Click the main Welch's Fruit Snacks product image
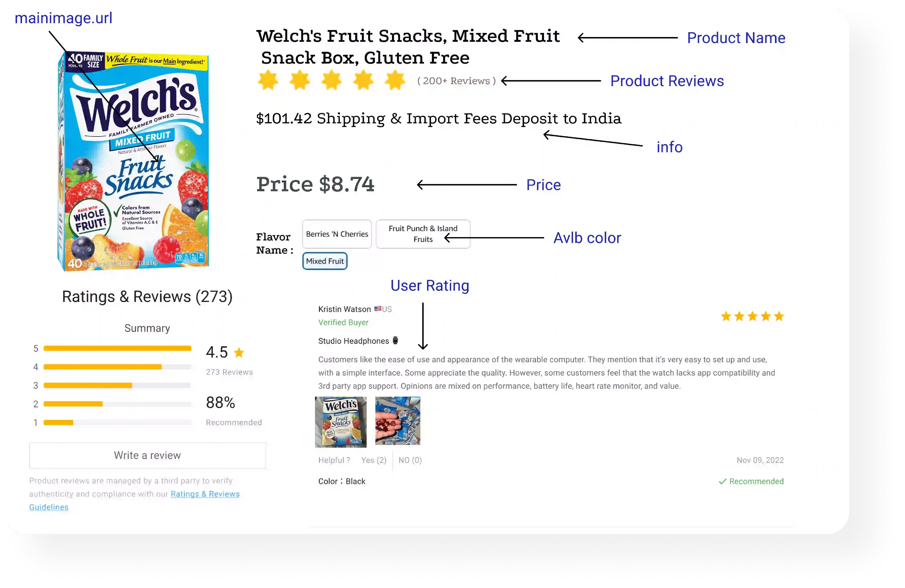Viewport: 905px width, 588px height. [133, 162]
